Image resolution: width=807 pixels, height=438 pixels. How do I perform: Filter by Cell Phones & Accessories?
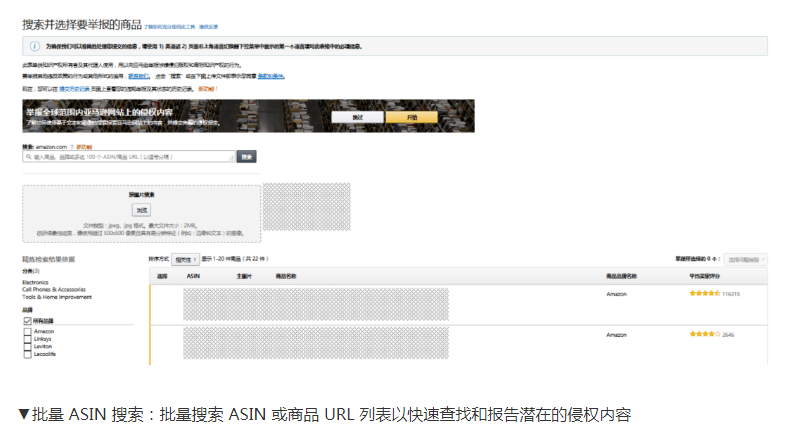coord(50,289)
